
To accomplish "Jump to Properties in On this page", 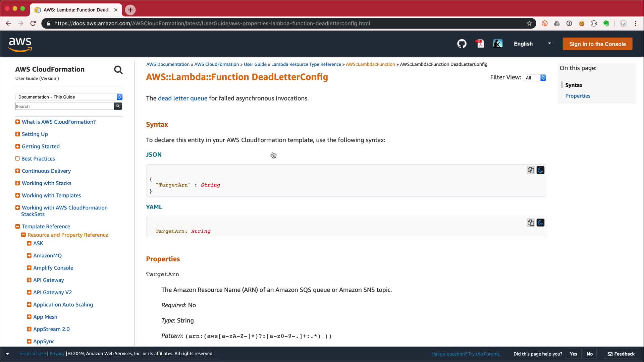I will click(x=578, y=96).
